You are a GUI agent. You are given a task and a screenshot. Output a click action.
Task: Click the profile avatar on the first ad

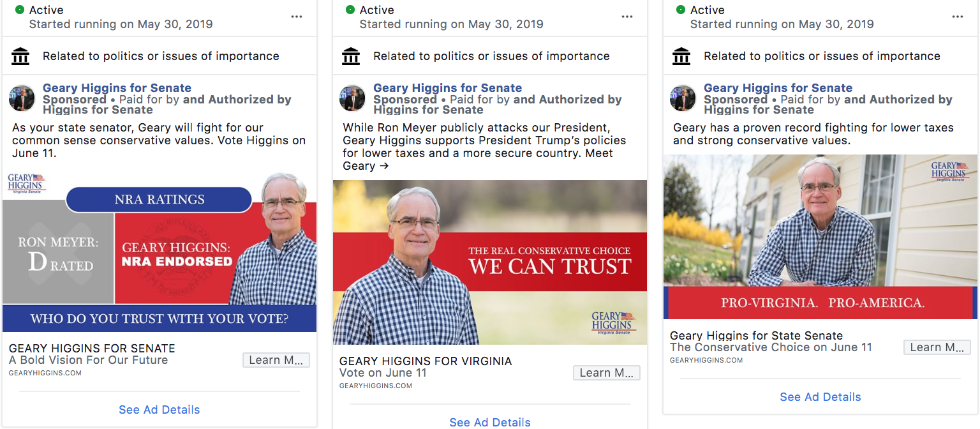(22, 99)
